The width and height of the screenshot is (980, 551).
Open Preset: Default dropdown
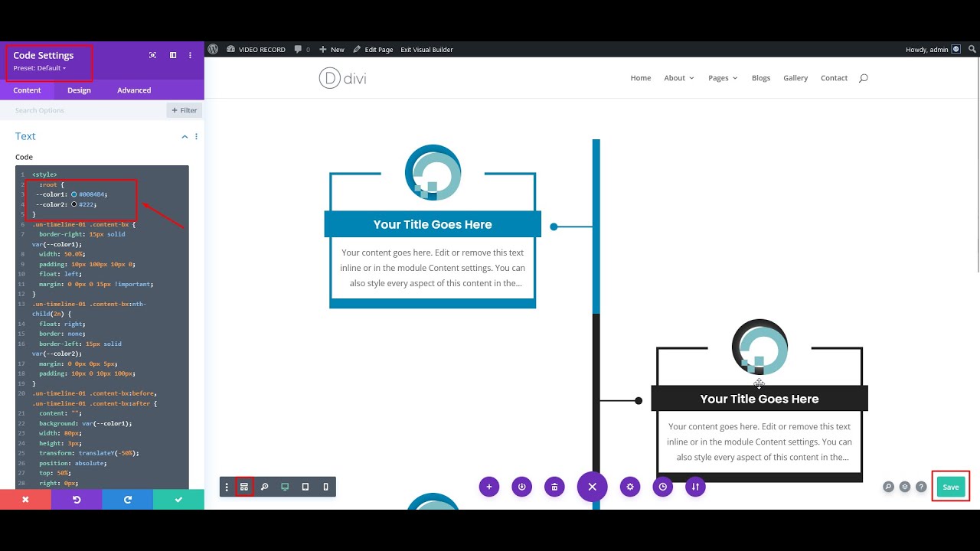[40, 68]
